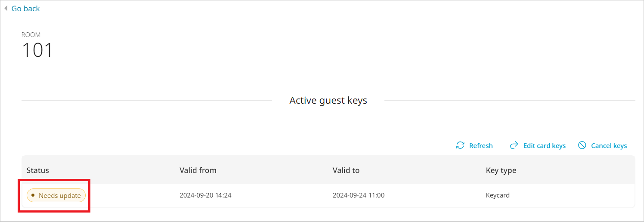This screenshot has height=222, width=644.
Task: Click the room number 101 heading
Action: 37,50
